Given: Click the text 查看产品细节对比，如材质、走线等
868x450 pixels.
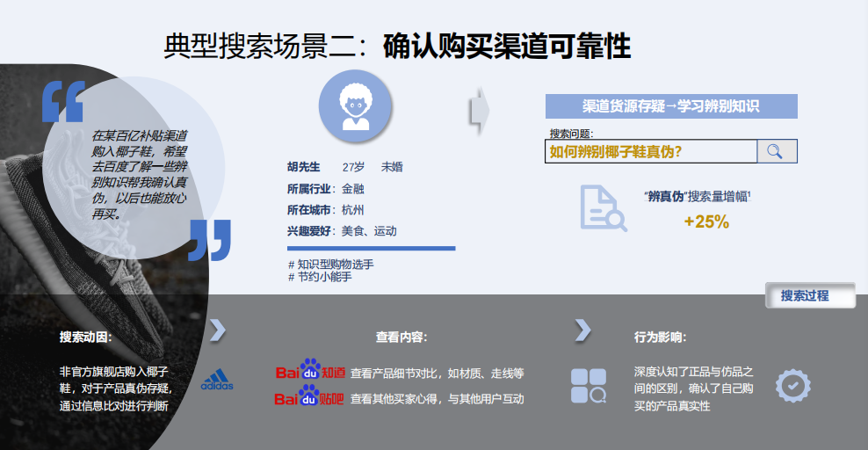Looking at the screenshot, I should coord(438,374).
